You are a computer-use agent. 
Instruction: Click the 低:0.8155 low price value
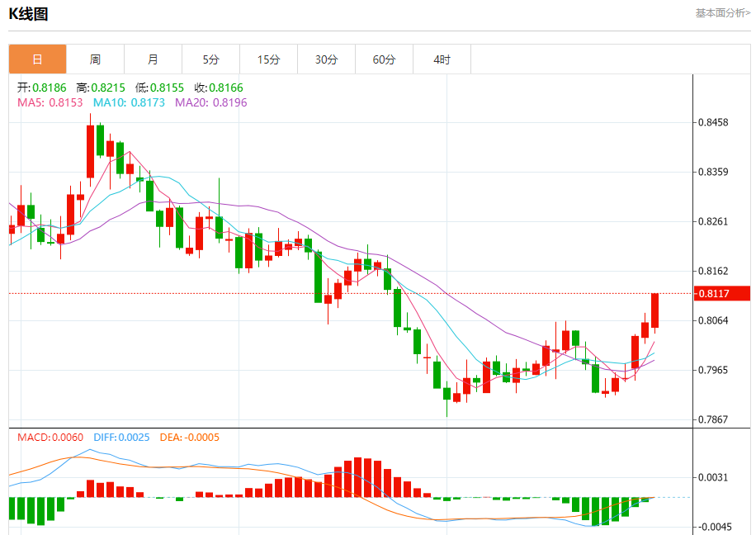coord(159,88)
